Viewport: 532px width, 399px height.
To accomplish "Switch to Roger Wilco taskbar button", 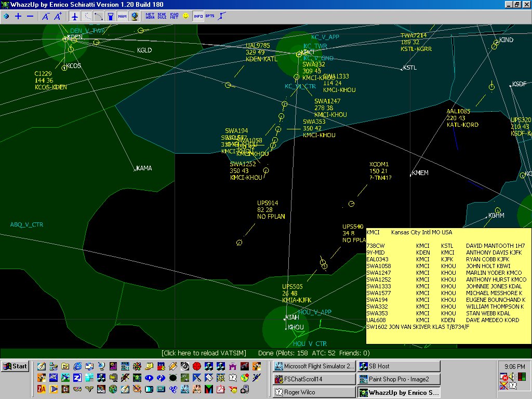I will (314, 392).
